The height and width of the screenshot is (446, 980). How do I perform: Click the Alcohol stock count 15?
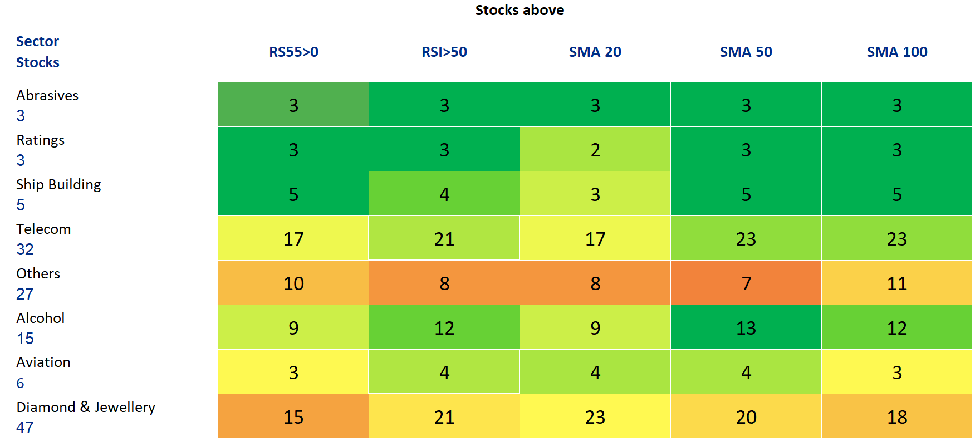25,339
